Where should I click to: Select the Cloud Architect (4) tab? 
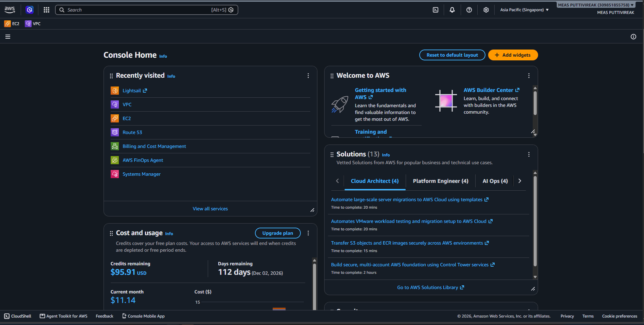point(375,181)
